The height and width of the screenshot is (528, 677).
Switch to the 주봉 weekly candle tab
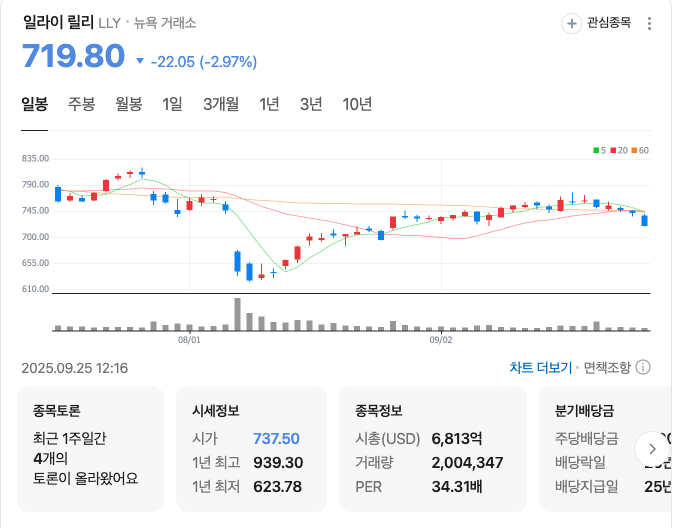pyautogui.click(x=81, y=104)
